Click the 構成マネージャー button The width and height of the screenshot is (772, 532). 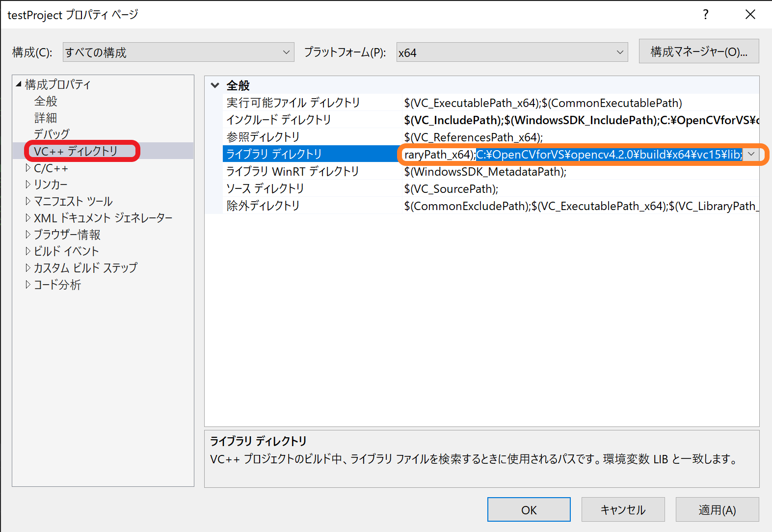coord(699,52)
